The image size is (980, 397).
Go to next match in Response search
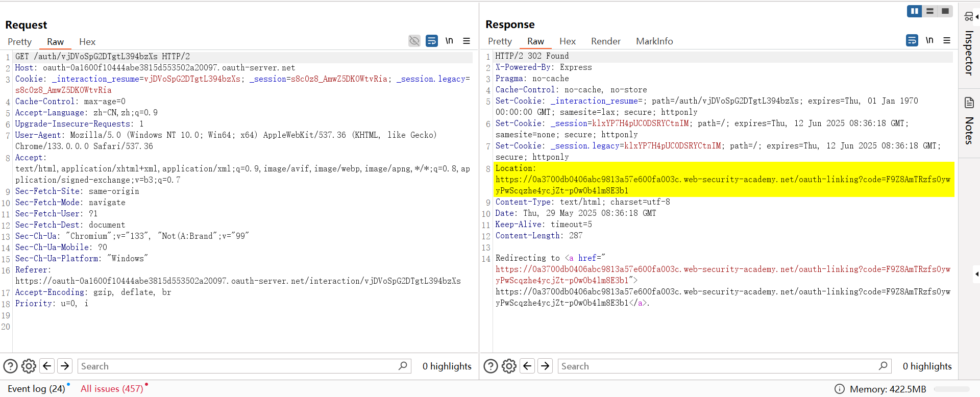545,366
